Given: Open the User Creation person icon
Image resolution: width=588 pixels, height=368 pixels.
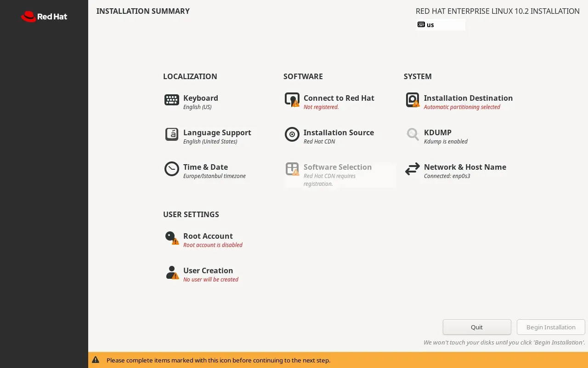Looking at the screenshot, I should click(172, 272).
